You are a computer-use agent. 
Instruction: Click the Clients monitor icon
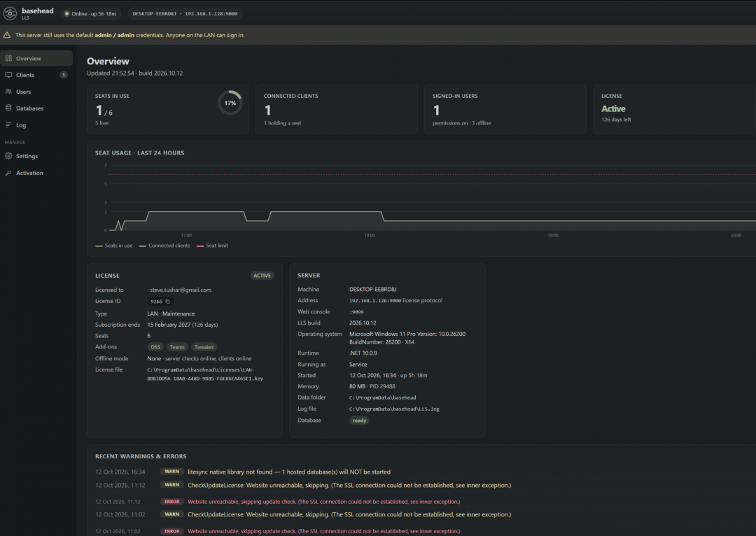(8, 75)
